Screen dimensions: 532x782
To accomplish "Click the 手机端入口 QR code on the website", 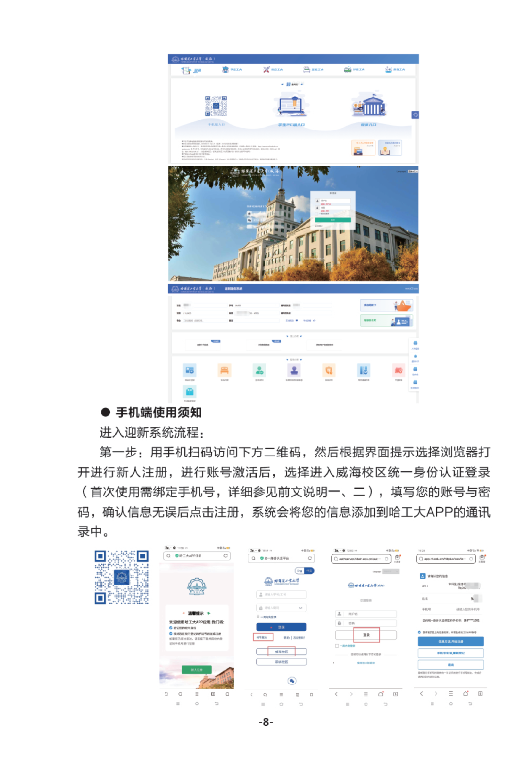I will tap(216, 106).
